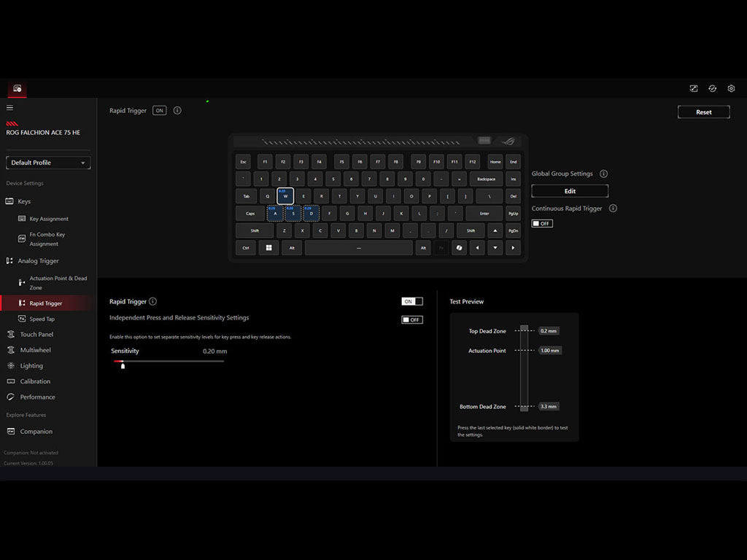Click the 1.00 mm Actuation Point value
Screen dimensions: 747x560
pyautogui.click(x=550, y=351)
